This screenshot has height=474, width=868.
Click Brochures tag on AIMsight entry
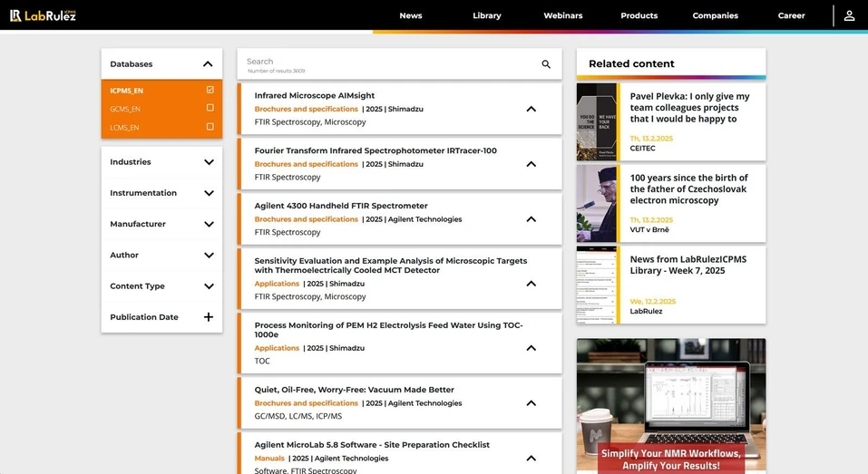(x=307, y=109)
